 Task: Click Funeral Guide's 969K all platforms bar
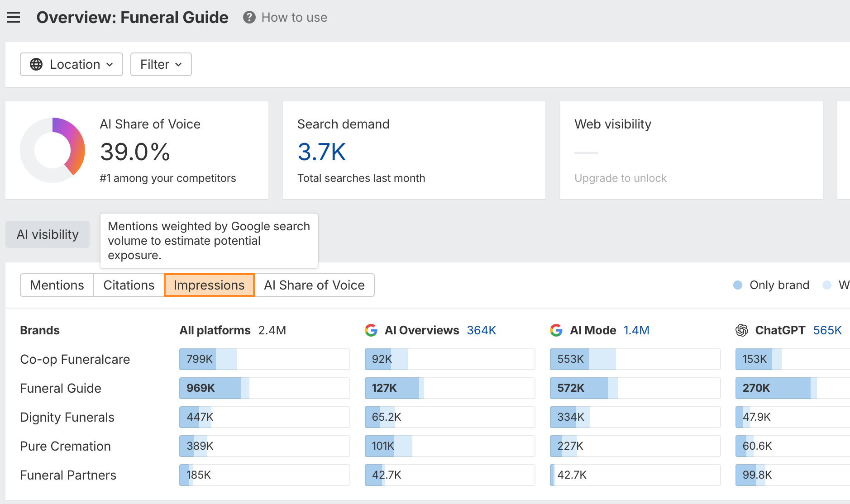click(264, 388)
